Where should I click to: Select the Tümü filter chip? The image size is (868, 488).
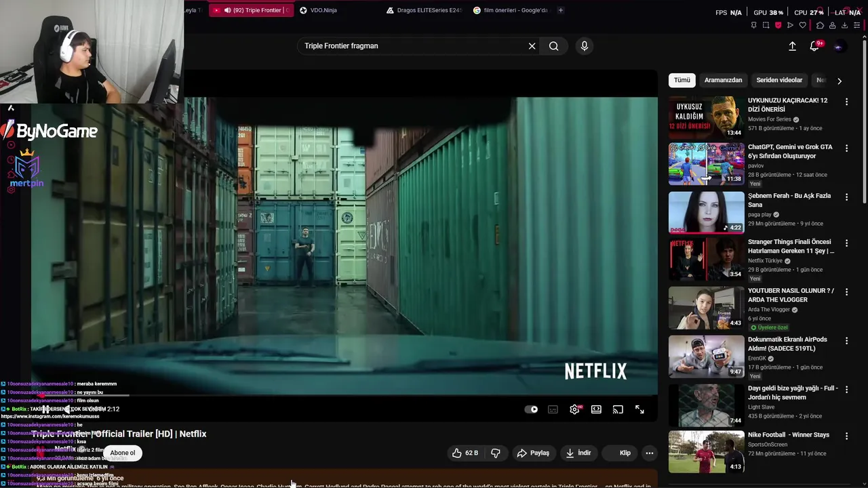point(682,80)
